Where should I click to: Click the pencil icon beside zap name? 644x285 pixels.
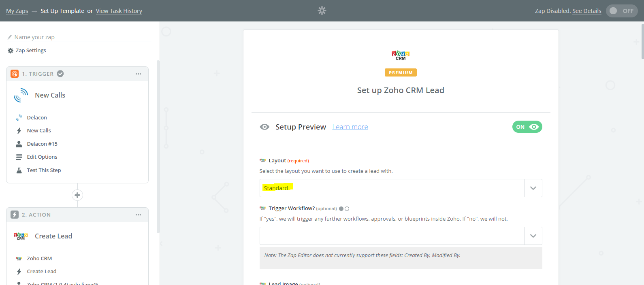[10, 37]
